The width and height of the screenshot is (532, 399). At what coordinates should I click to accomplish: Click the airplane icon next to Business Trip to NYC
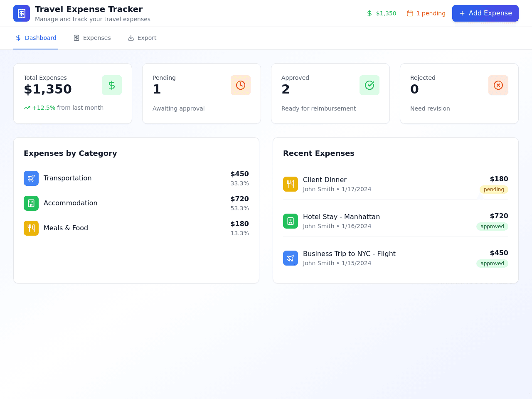click(291, 258)
